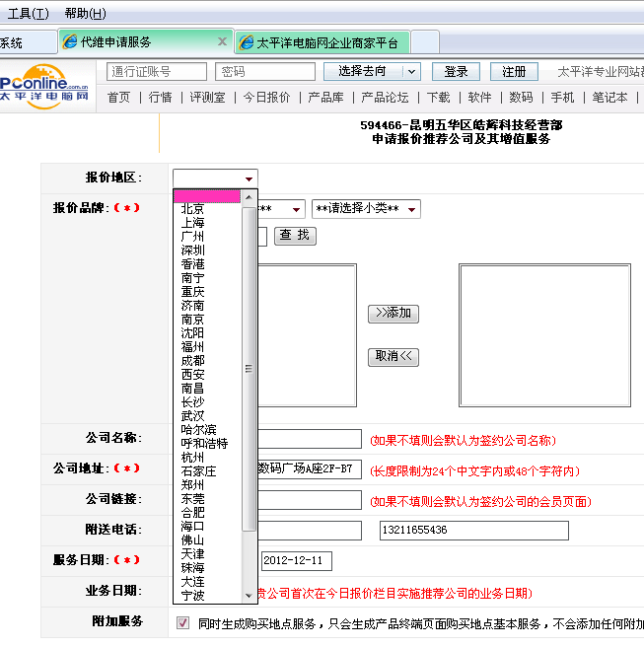Click the 通行证账号 input field

tap(157, 72)
